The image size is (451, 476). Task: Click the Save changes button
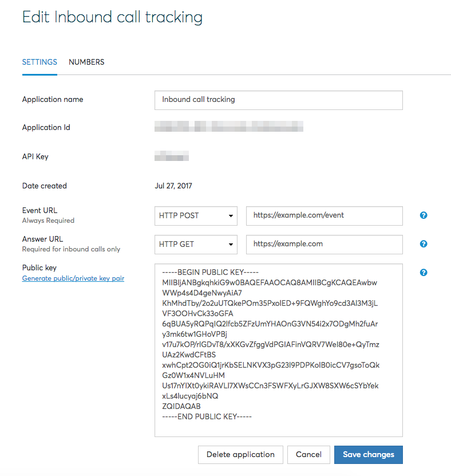(369, 454)
